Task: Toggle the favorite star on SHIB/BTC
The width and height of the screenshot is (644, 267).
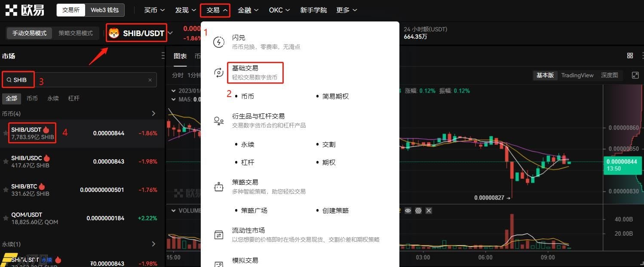Action: (x=6, y=189)
